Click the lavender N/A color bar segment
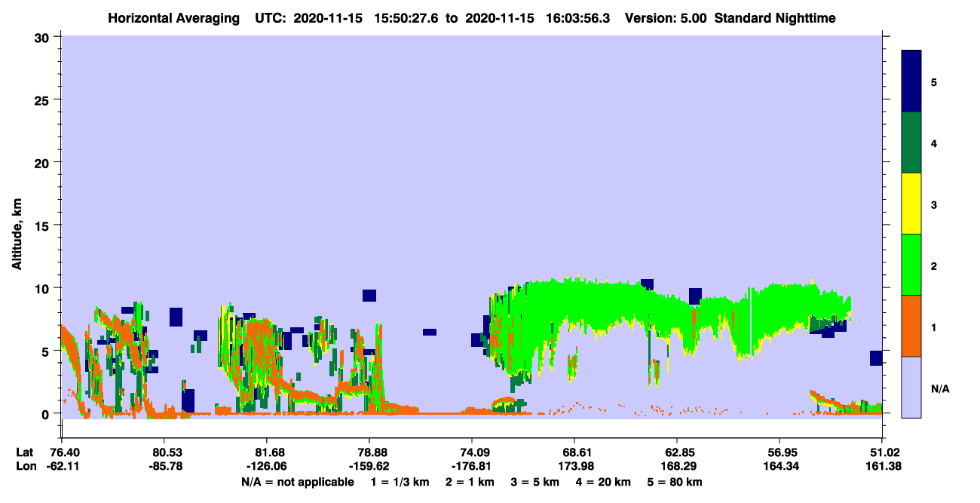 (x=911, y=387)
